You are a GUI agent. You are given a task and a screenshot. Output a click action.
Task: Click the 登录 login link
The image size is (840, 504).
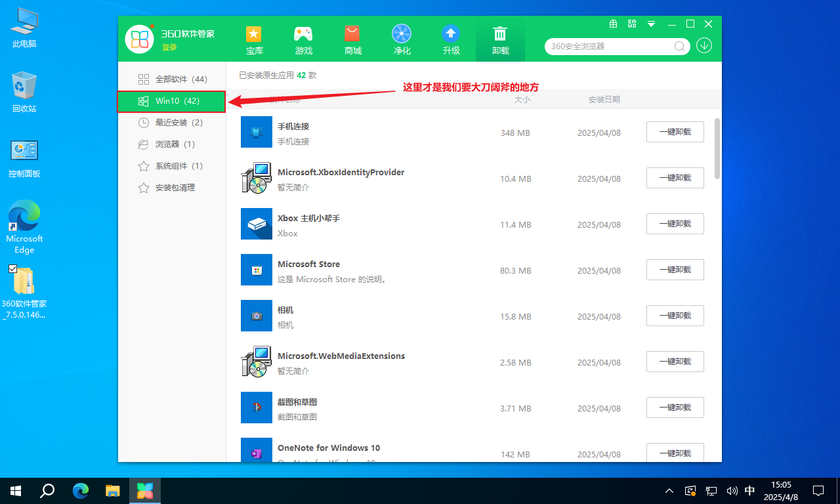point(169,47)
